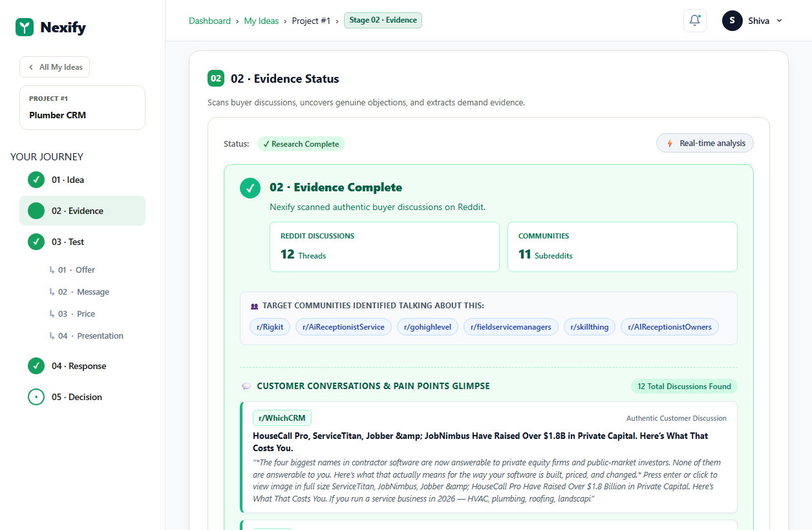812x530 pixels.
Task: Click the large Evidence Complete checkmark icon
Action: click(250, 188)
